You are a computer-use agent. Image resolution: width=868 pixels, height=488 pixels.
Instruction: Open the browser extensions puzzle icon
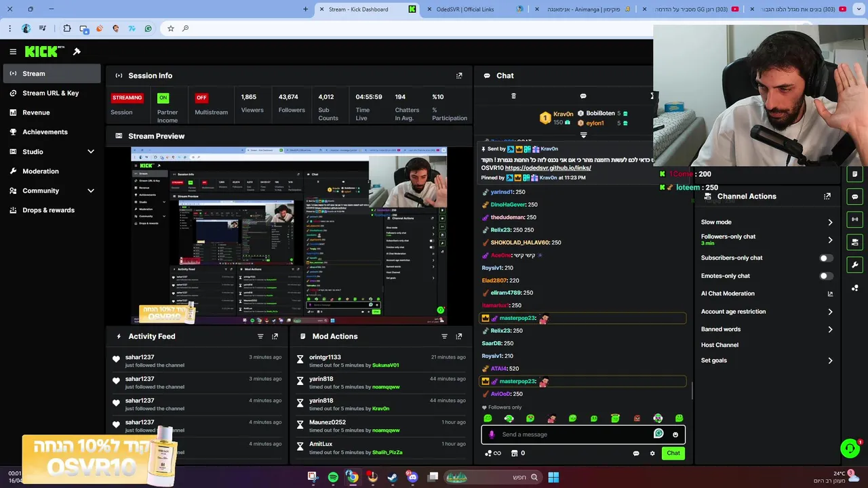coord(67,28)
